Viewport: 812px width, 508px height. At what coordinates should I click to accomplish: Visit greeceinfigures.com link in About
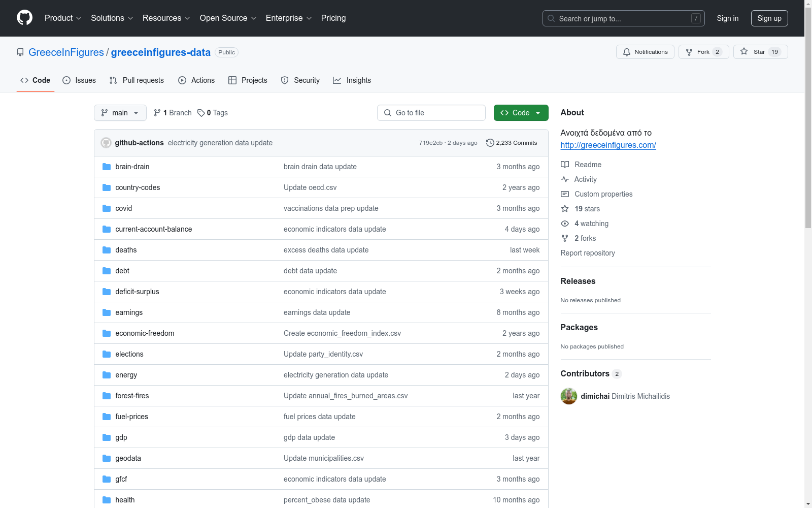pos(608,145)
